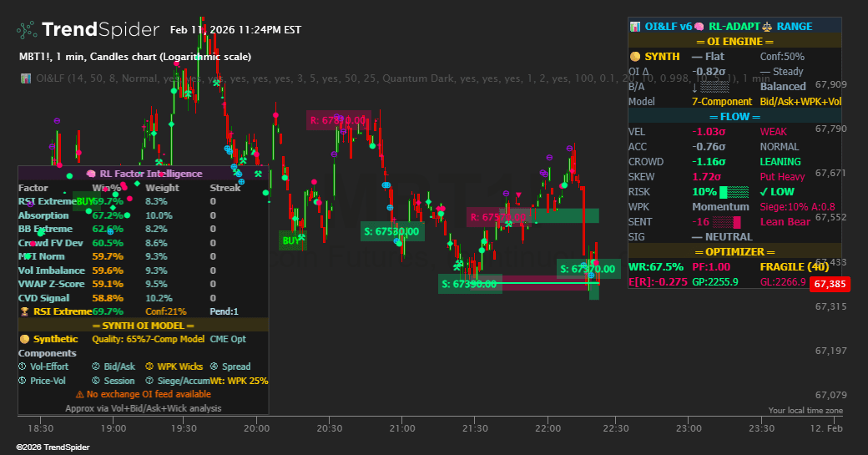Click the S: 67530.00 support label
868x455 pixels.
pyautogui.click(x=392, y=231)
